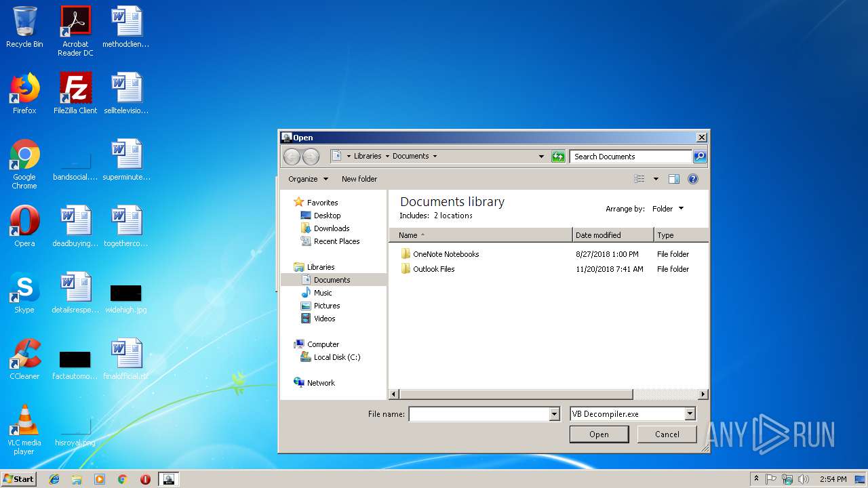Launch CCleaner desktop shortcut
Image resolution: width=868 pixels, height=488 pixels.
(x=24, y=359)
